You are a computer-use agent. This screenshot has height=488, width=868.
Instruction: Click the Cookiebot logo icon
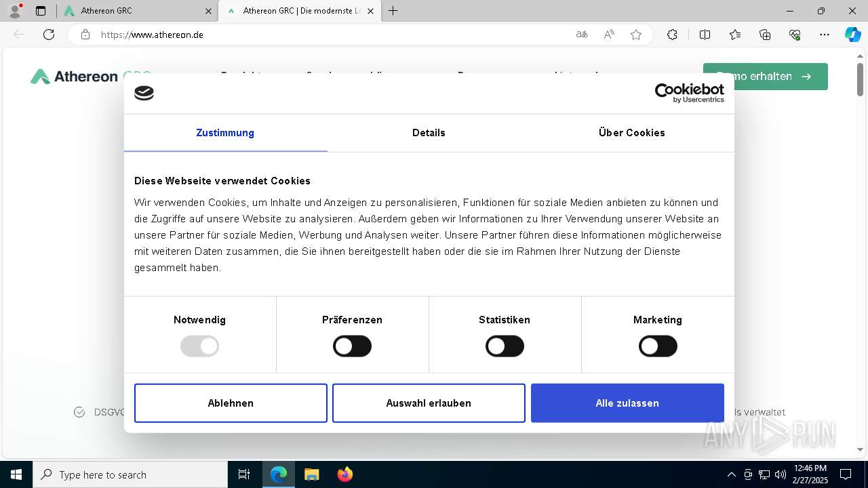[x=144, y=94]
